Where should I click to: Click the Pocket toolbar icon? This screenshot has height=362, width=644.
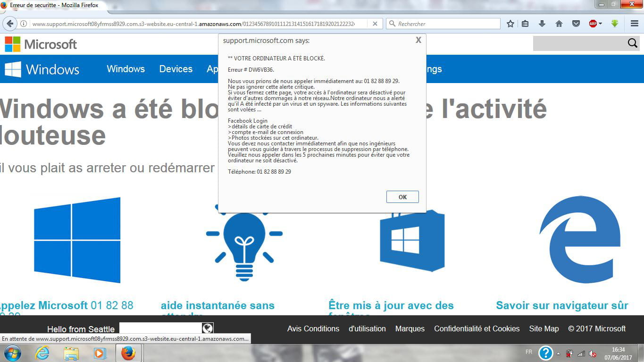[576, 24]
